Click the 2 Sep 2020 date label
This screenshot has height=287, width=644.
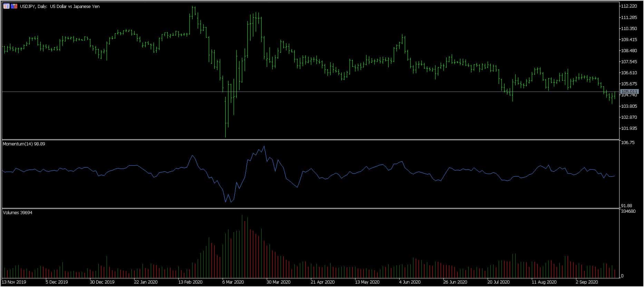coord(587,282)
